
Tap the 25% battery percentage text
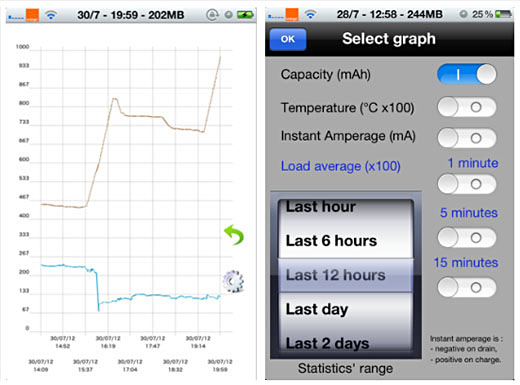coord(482,14)
